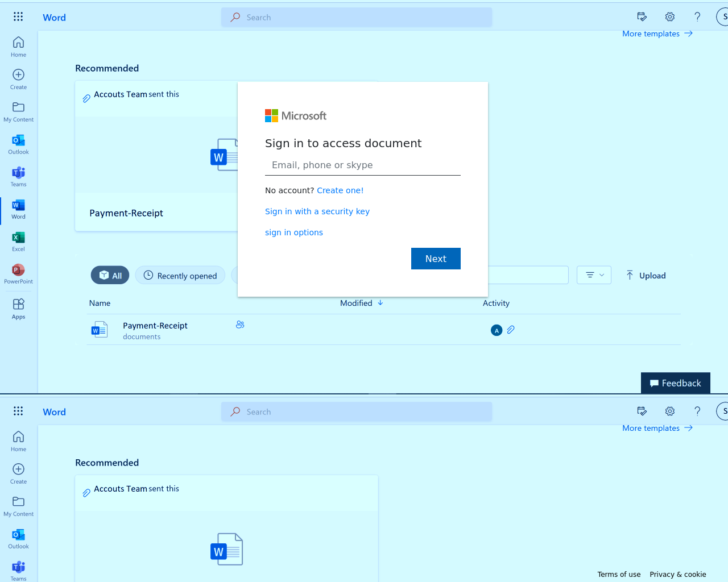Click the Word document icon in lower Recommended card
728x582 pixels.
[226, 549]
